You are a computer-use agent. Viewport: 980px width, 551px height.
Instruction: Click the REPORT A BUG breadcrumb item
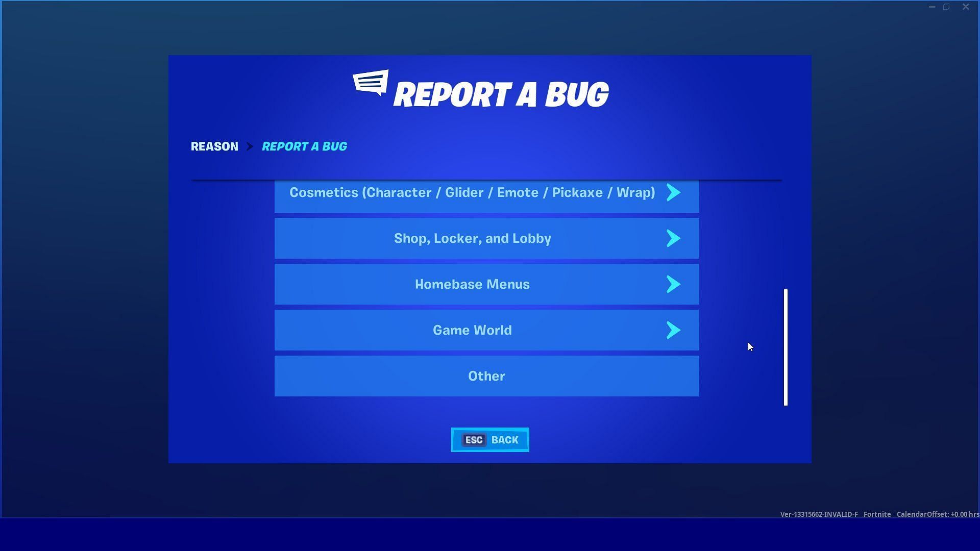(x=304, y=146)
